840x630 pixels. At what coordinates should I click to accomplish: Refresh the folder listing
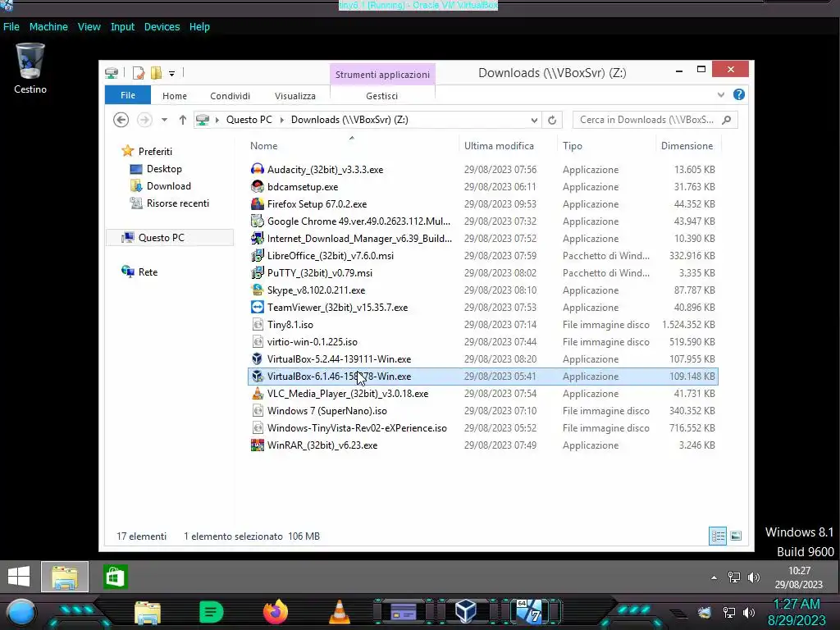coord(552,120)
